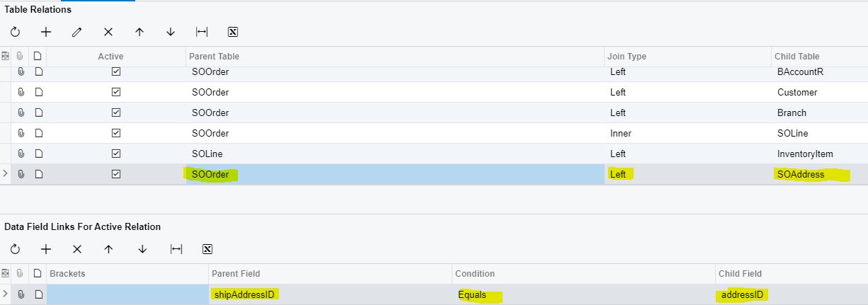
Task: Export Table Relations to Excel
Action: [233, 32]
